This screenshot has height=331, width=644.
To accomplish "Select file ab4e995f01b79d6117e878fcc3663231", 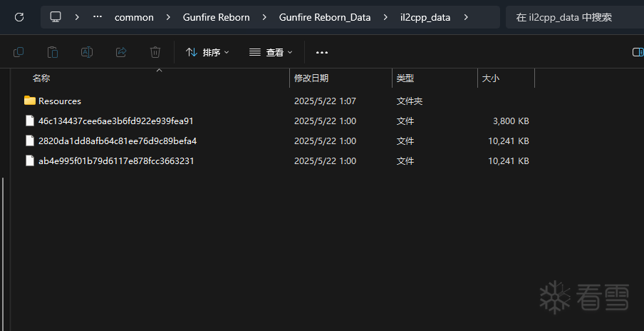I will 116,161.
